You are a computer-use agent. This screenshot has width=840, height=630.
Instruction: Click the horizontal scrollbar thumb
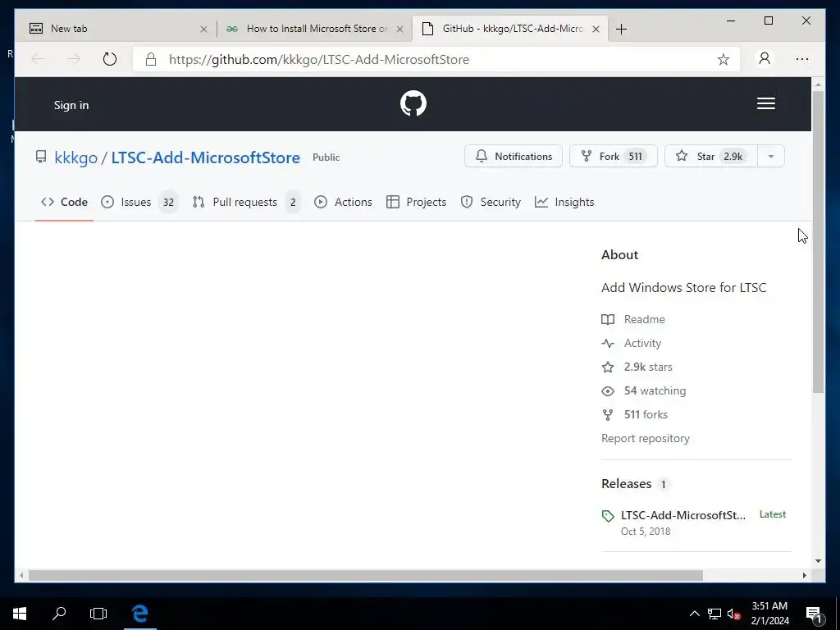coord(365,575)
